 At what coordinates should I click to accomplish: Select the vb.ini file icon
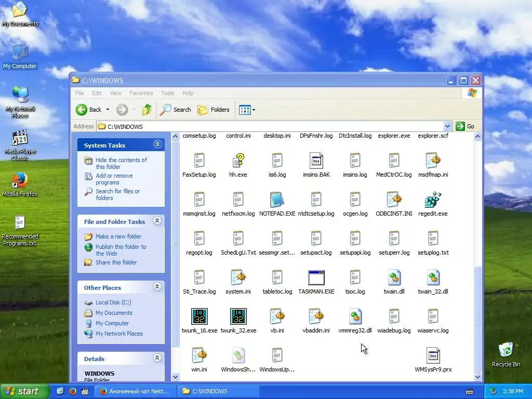coord(277,316)
